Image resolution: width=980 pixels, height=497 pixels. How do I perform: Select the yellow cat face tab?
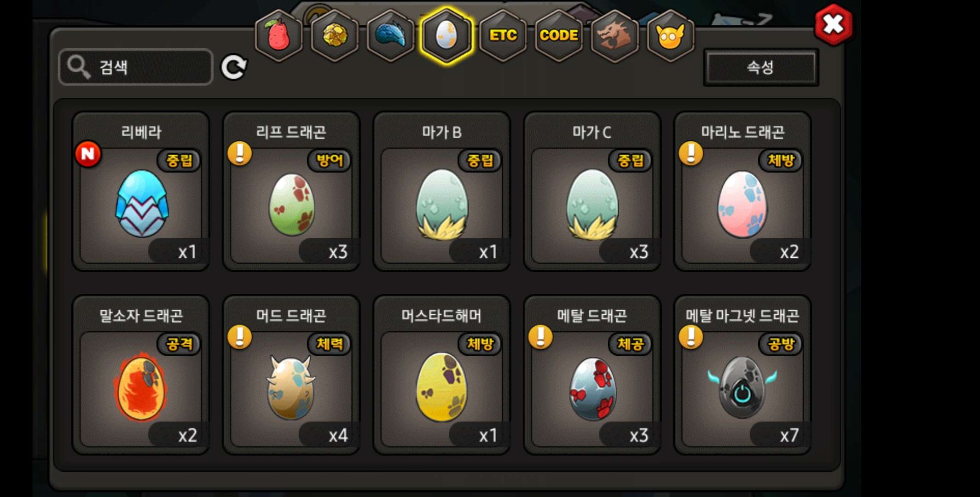pos(670,35)
